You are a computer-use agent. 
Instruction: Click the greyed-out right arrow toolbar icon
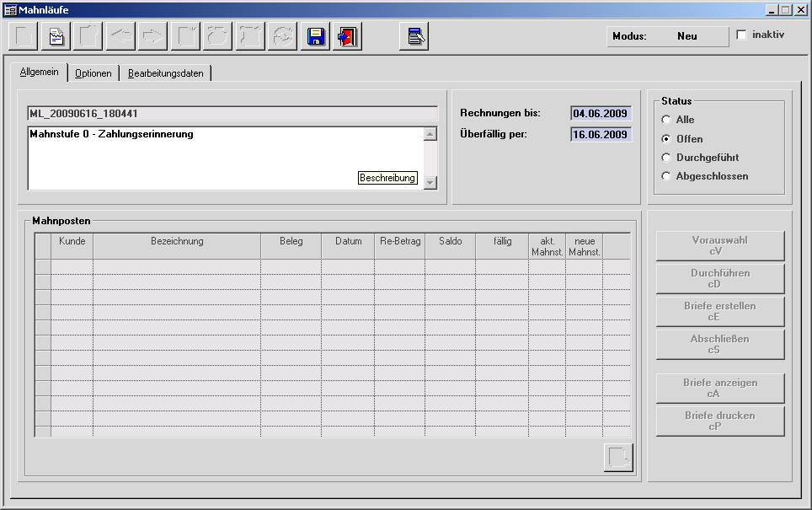(x=152, y=37)
